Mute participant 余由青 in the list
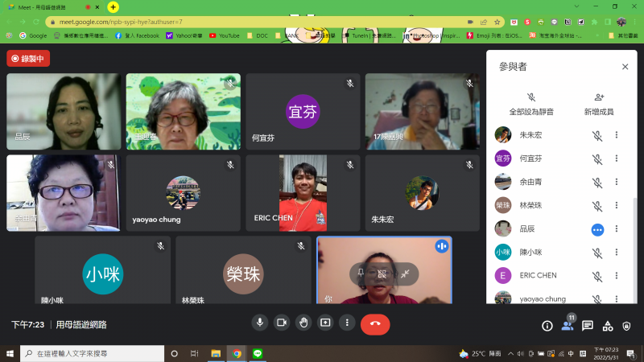644x362 pixels. (x=597, y=183)
